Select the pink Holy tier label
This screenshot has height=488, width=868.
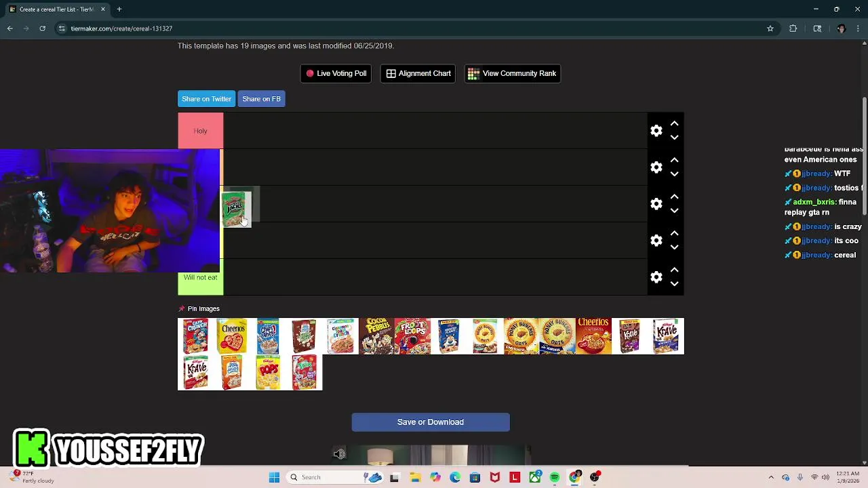coord(200,131)
